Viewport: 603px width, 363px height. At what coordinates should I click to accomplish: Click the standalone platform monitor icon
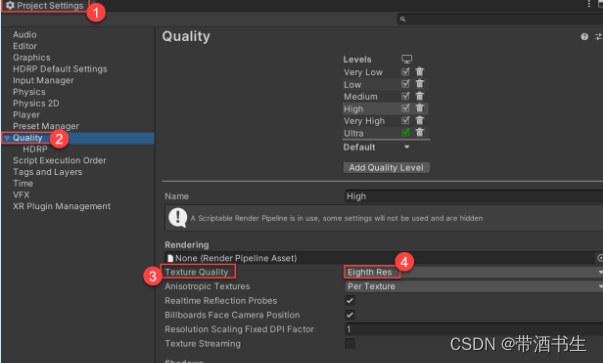406,59
